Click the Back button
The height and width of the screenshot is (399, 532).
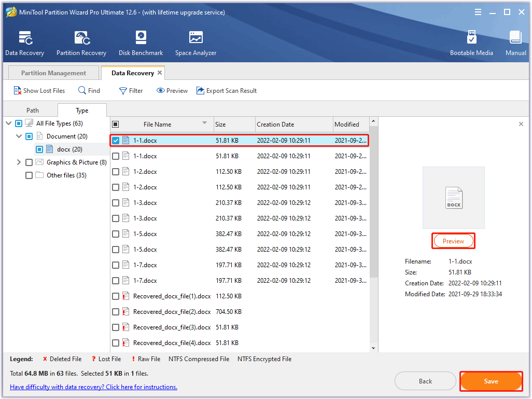[x=425, y=381]
